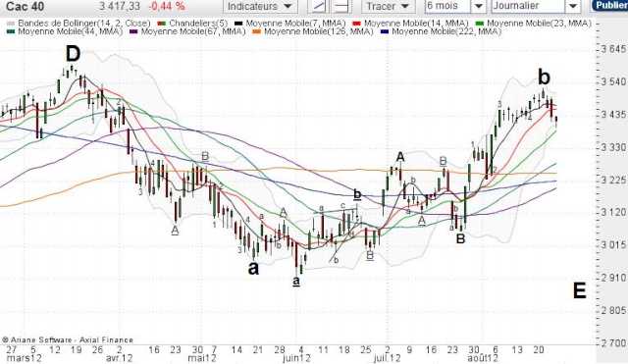This screenshot has height=364, width=628.
Task: Click the juil.12 date axis label
Action: (387, 357)
